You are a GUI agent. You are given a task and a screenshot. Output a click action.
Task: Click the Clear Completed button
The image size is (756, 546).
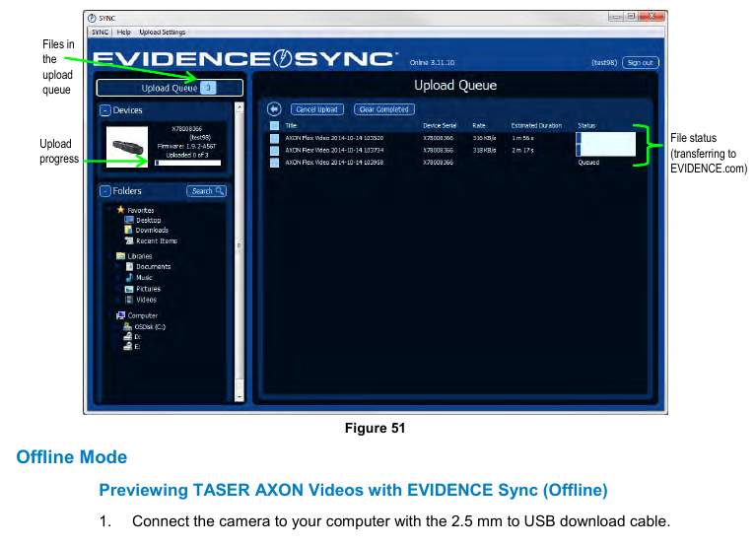[x=383, y=109]
